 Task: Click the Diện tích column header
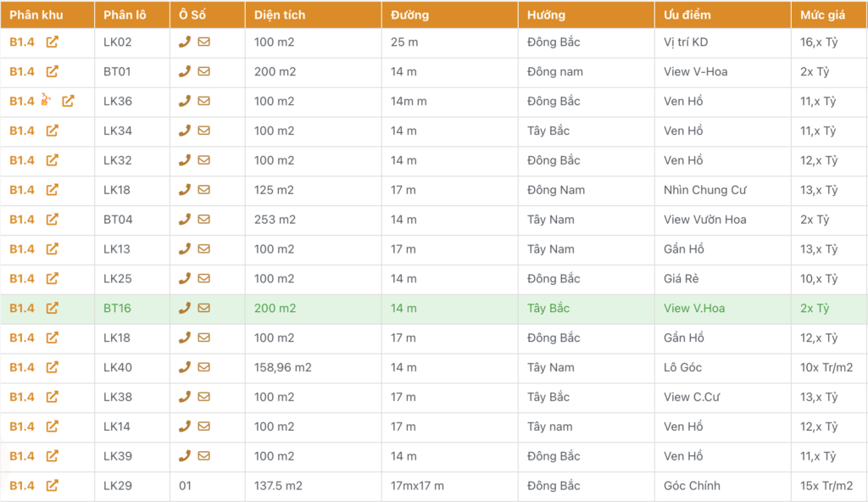[280, 15]
